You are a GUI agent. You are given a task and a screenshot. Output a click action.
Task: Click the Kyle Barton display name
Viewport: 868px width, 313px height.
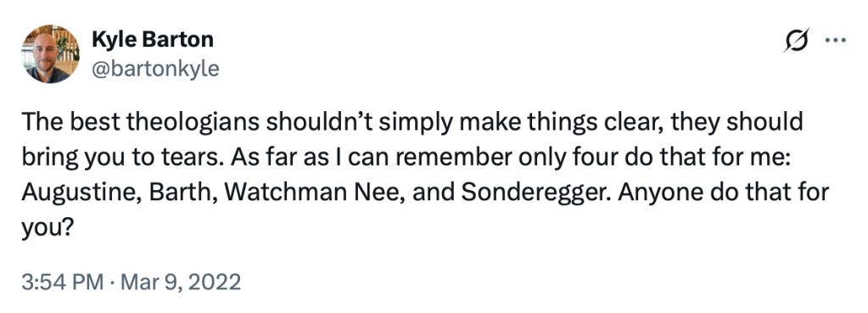tap(152, 39)
